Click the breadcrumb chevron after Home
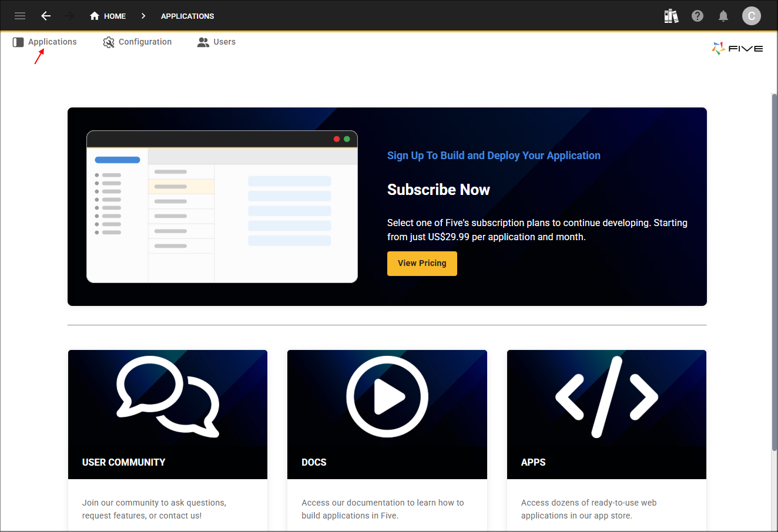 click(x=143, y=16)
